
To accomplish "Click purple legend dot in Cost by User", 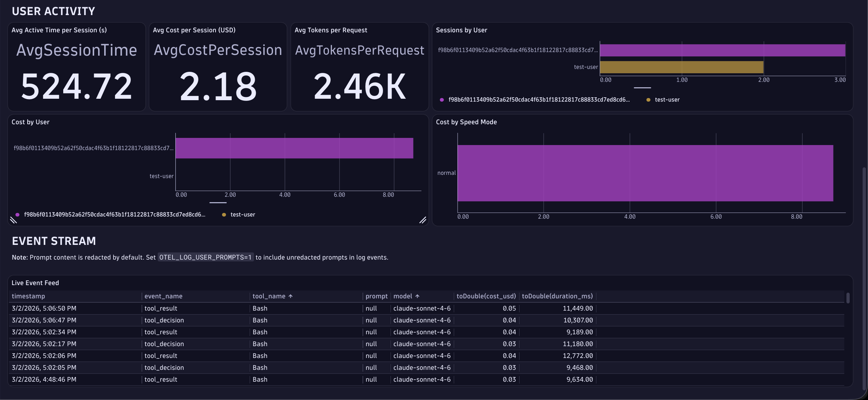I will pyautogui.click(x=17, y=215).
